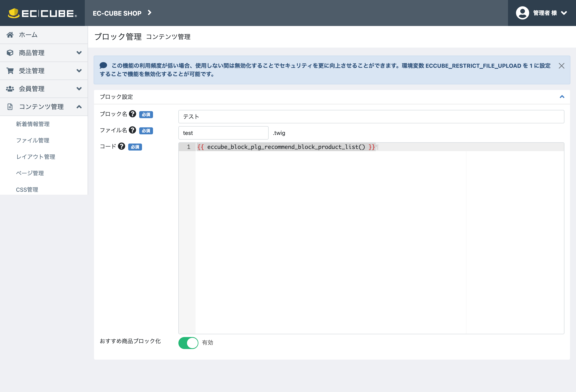Screen dimensions: 576x392
Task: Open the EC-CUBE SHOP storefront link
Action: (117, 13)
